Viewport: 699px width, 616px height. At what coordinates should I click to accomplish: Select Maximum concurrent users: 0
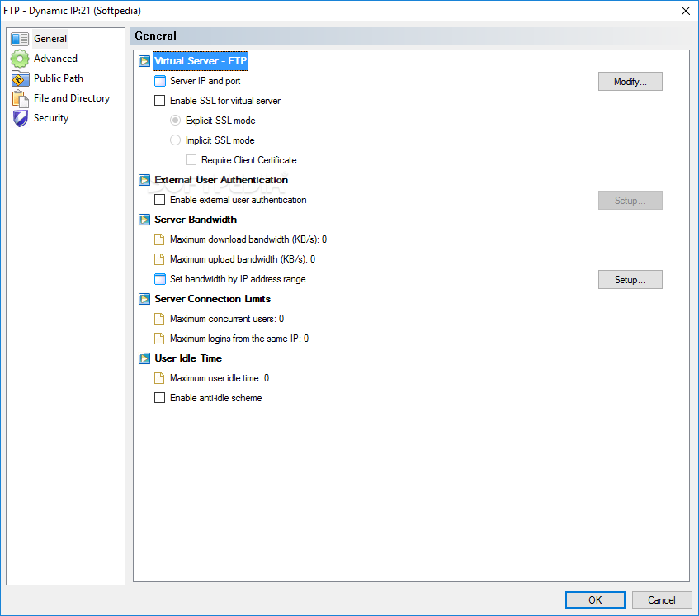(x=227, y=319)
